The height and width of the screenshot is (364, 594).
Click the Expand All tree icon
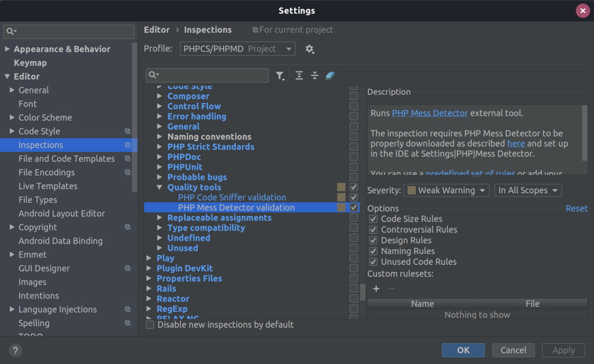[x=299, y=75]
